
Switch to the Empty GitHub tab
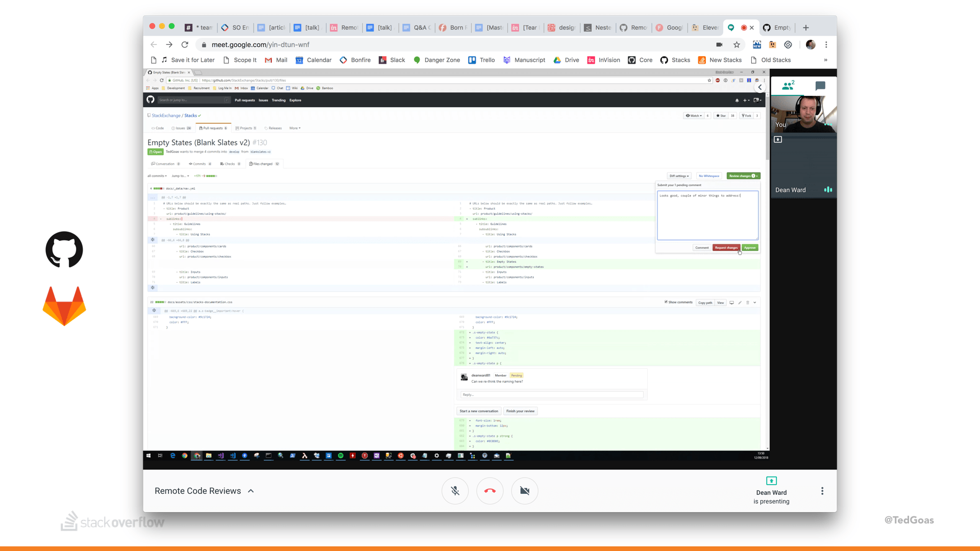tap(777, 28)
